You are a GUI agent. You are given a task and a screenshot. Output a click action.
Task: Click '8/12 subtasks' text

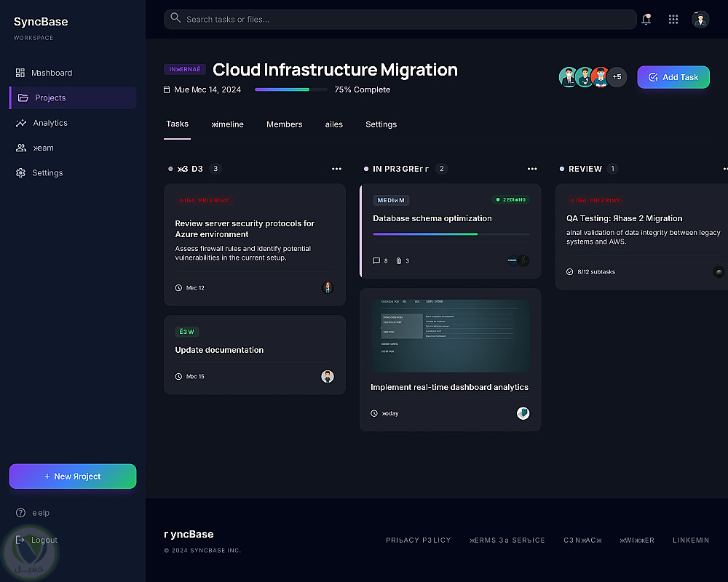tap(596, 272)
